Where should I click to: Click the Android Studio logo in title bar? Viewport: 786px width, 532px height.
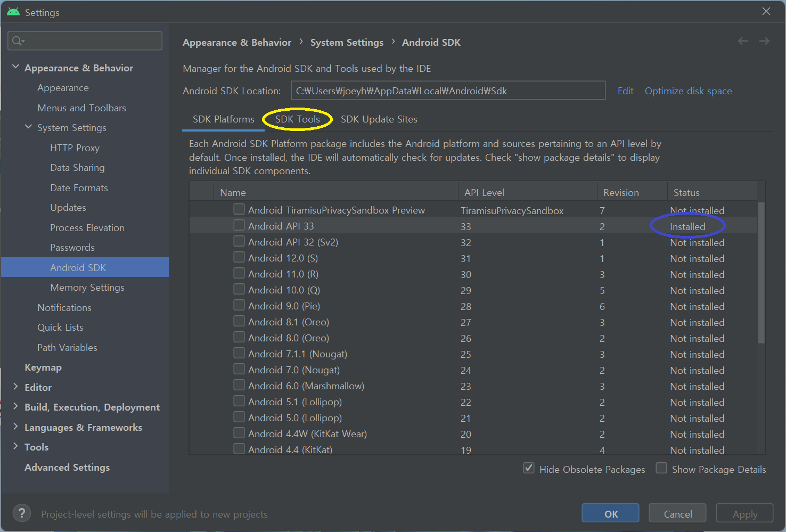point(13,12)
